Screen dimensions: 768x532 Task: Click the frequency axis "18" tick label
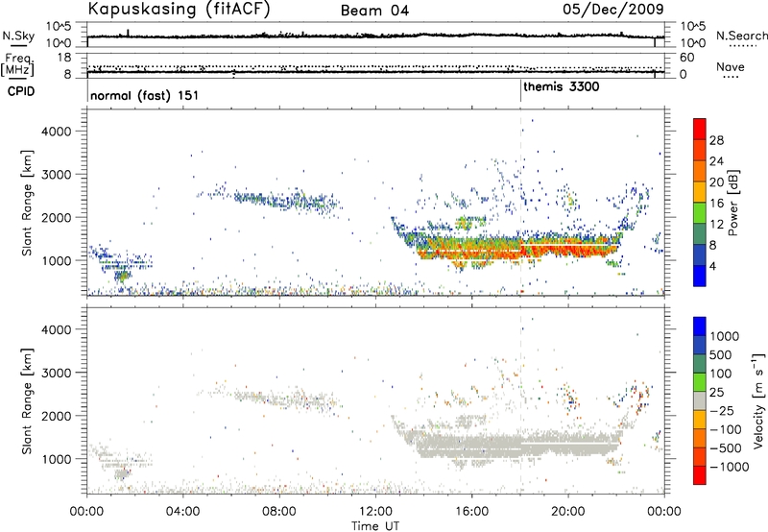(x=64, y=58)
